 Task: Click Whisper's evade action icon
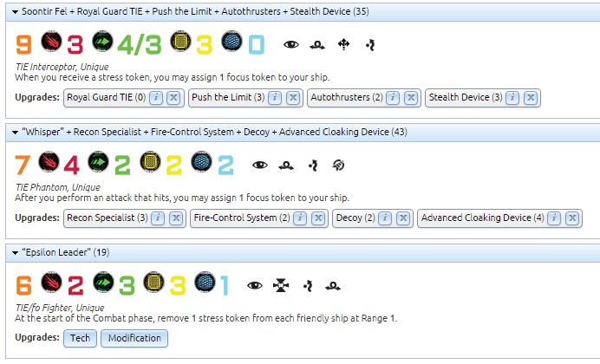[x=313, y=166]
